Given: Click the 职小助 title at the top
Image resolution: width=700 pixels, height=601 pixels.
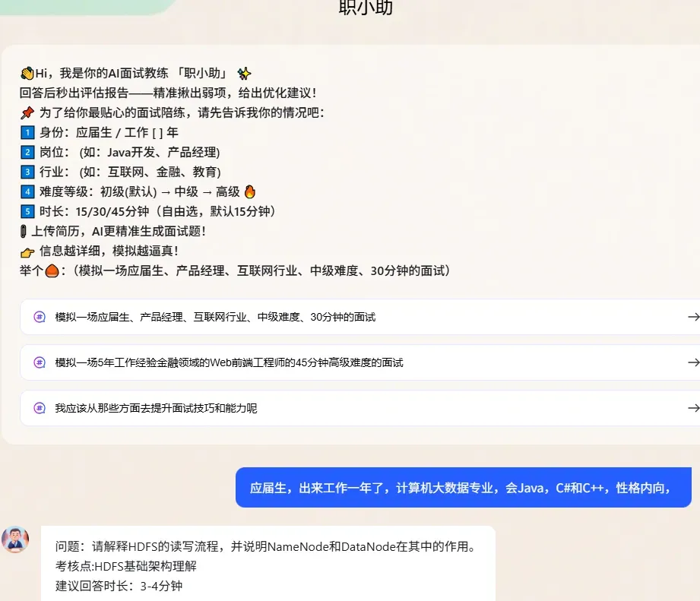Looking at the screenshot, I should tap(366, 8).
